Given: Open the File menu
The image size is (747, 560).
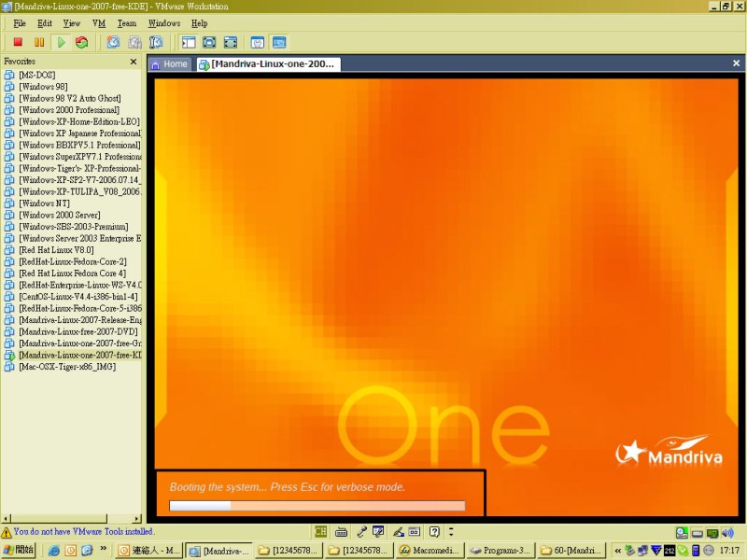Looking at the screenshot, I should point(20,23).
